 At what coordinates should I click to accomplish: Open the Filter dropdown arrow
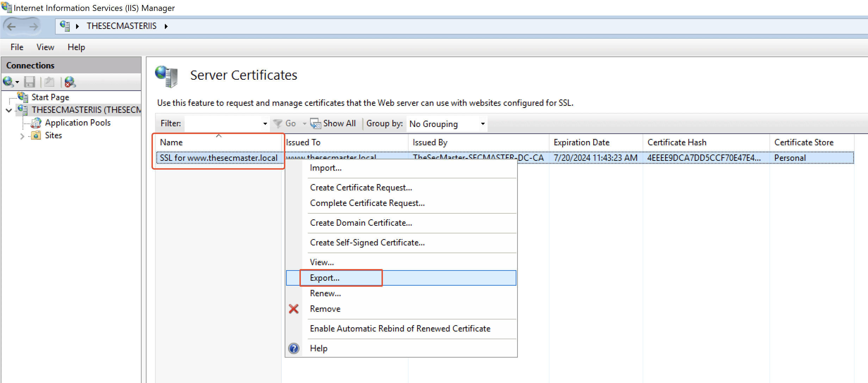[x=265, y=124]
